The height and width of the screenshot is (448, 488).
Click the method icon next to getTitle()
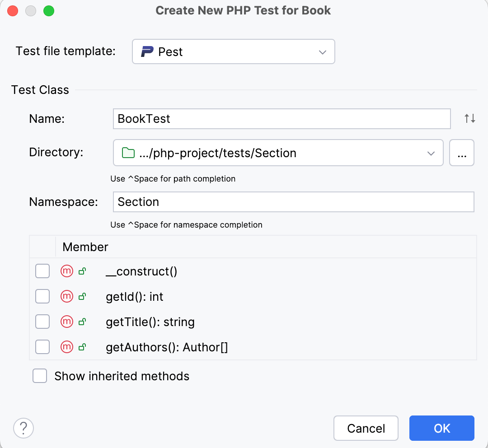(x=66, y=322)
